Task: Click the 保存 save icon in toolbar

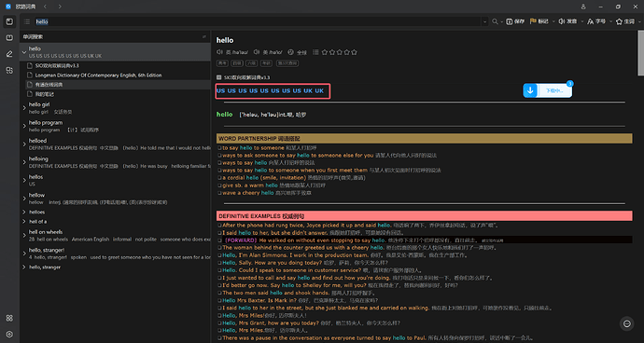Action: (510, 21)
